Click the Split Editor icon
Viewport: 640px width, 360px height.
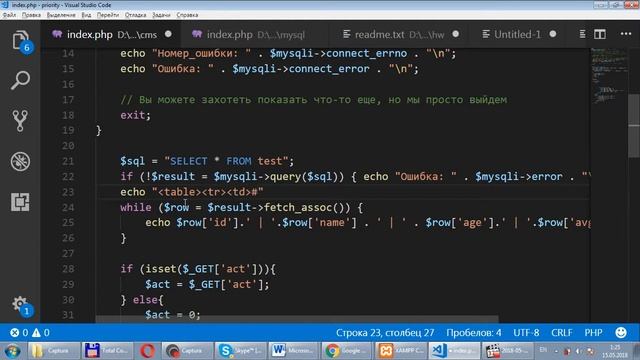pos(600,34)
